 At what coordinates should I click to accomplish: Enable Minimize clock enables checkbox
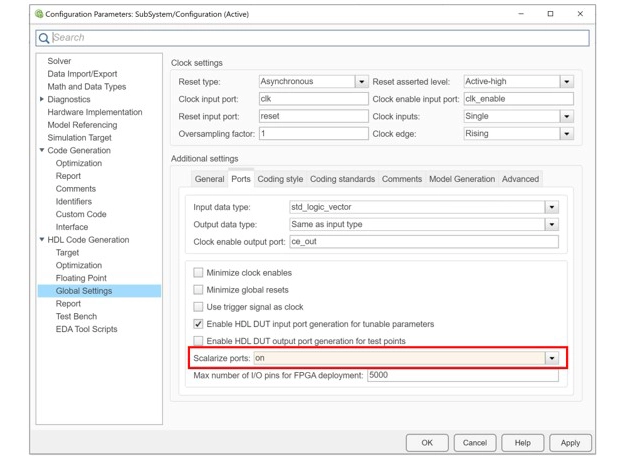point(198,273)
